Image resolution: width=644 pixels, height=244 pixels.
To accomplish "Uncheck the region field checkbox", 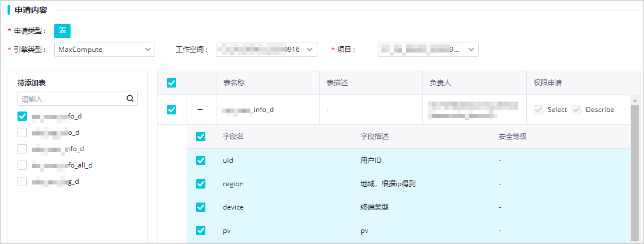I will (201, 184).
